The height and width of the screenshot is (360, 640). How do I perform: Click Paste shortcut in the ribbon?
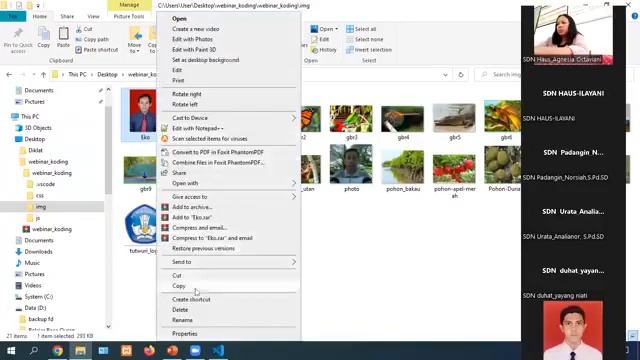(x=97, y=50)
